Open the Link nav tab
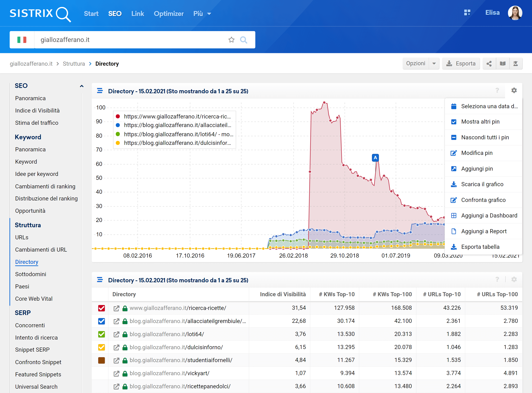The width and height of the screenshot is (532, 393). [x=138, y=14]
